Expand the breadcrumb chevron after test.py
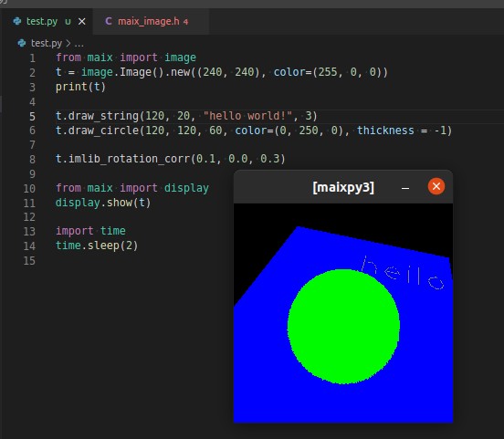This screenshot has height=439, width=504. [x=68, y=43]
